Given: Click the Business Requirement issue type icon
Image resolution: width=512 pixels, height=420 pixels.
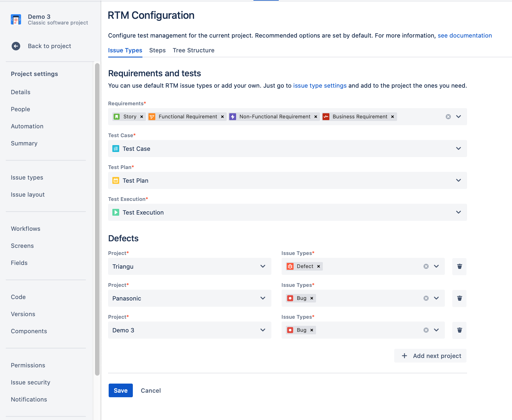Looking at the screenshot, I should pos(326,116).
